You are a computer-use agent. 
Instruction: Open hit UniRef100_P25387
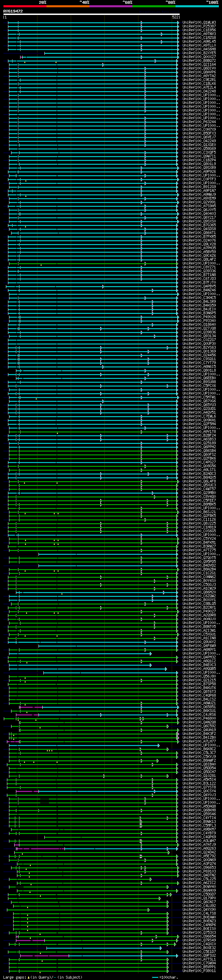pyautogui.click(x=199, y=26)
